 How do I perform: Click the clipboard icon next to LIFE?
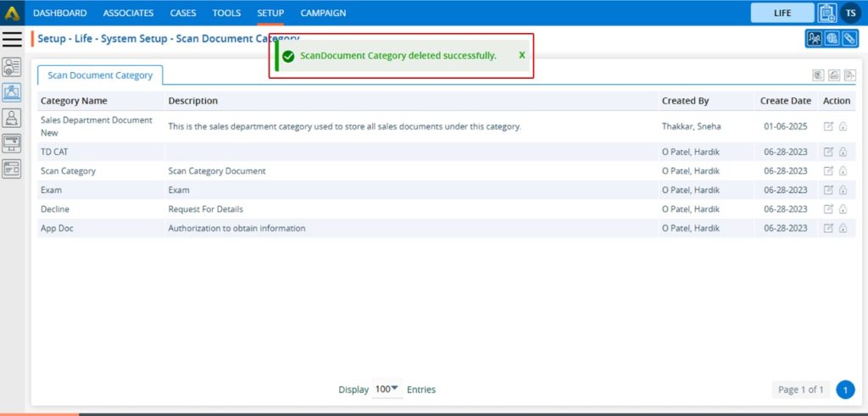(826, 13)
